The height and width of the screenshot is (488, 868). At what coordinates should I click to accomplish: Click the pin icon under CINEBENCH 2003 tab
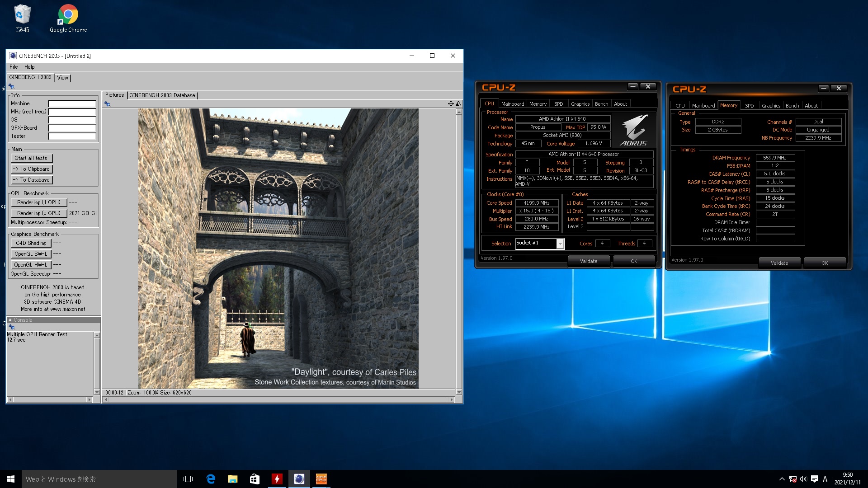11,86
